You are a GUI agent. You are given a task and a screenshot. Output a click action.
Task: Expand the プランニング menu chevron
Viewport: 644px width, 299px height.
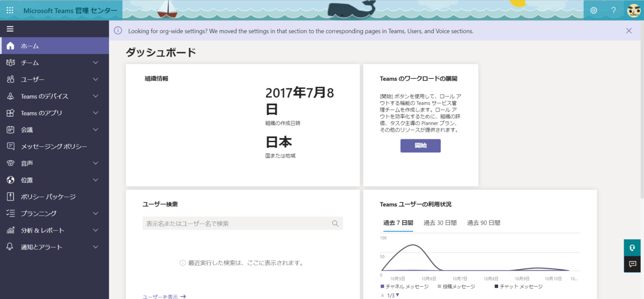point(96,213)
